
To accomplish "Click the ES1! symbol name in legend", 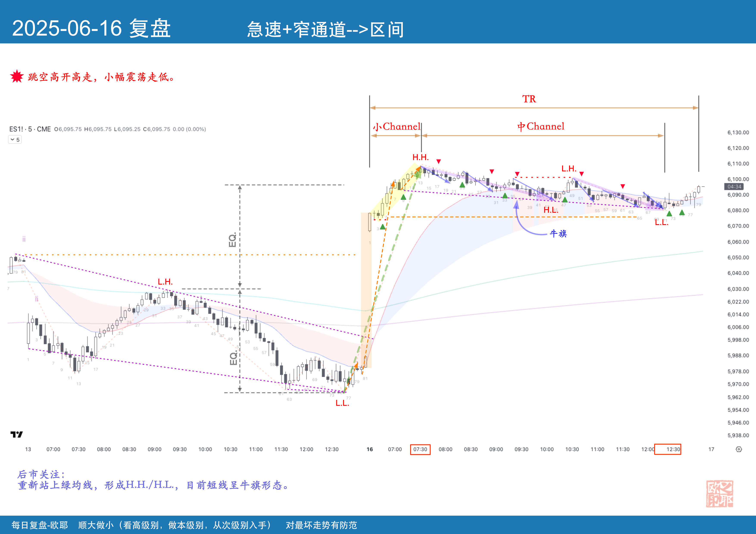I will point(16,129).
